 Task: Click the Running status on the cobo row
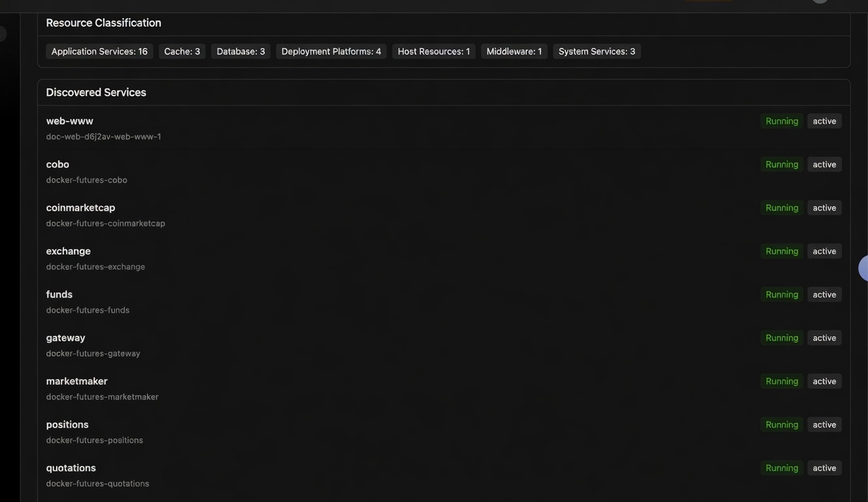point(782,164)
